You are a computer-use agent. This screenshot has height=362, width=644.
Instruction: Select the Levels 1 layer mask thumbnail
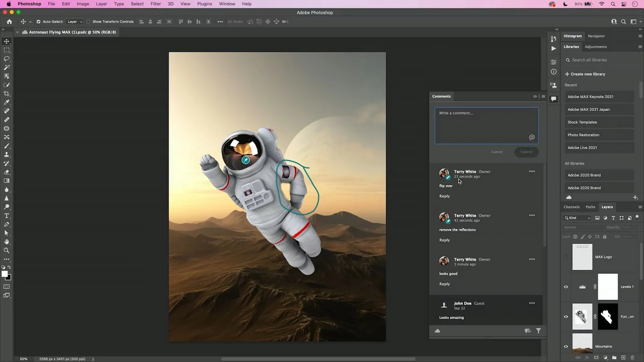[608, 287]
